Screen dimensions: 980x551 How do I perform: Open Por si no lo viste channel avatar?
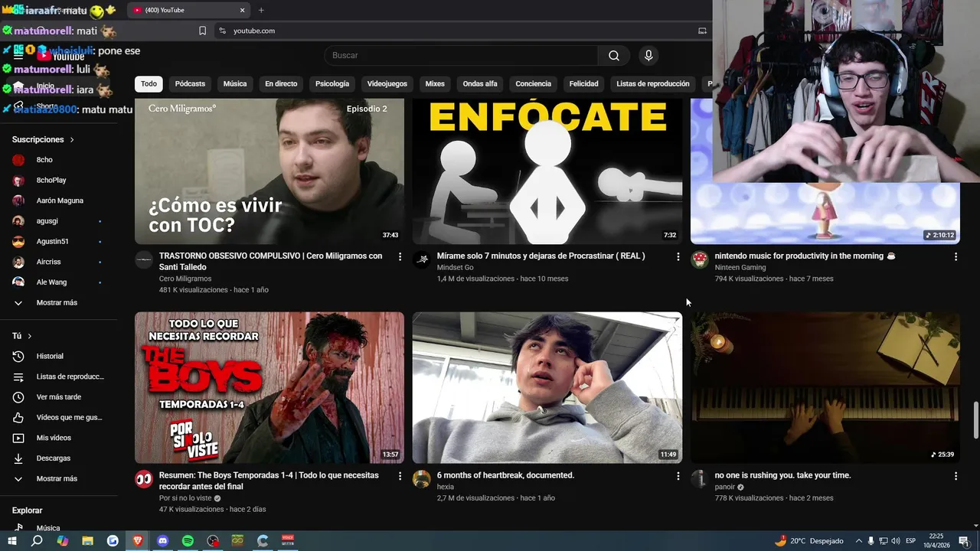(144, 479)
